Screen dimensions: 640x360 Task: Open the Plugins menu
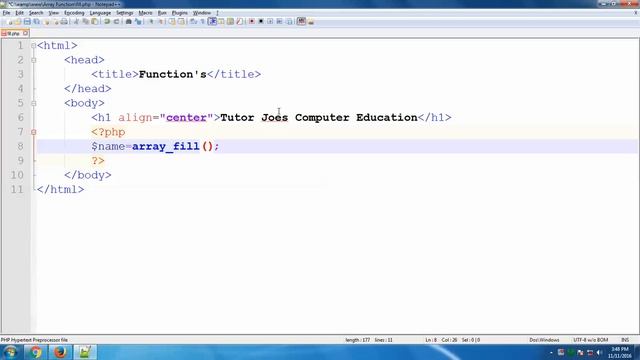click(180, 13)
